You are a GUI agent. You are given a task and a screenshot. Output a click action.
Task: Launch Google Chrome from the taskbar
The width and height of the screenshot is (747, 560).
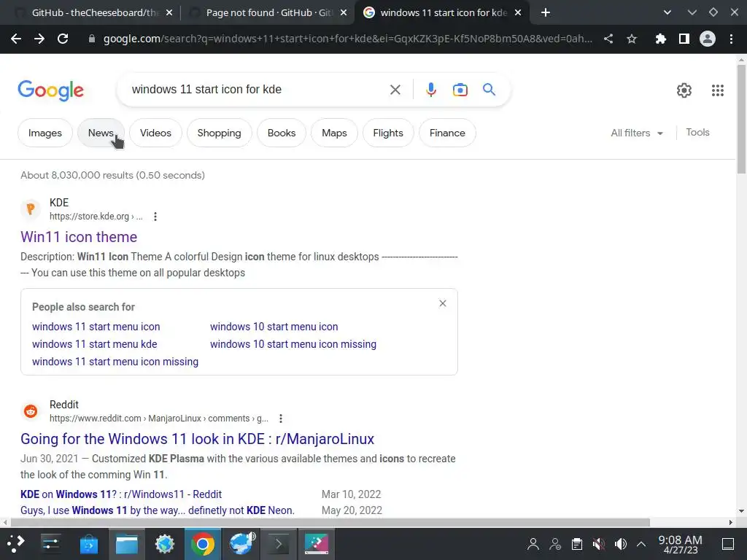pos(203,544)
